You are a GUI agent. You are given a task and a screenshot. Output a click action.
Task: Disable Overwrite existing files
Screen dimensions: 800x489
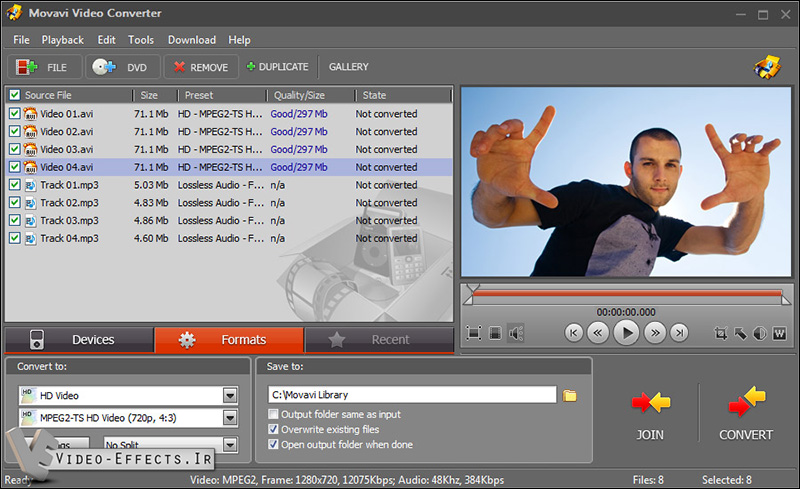tap(273, 429)
